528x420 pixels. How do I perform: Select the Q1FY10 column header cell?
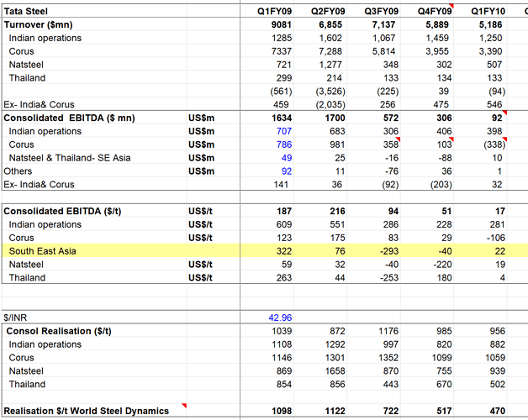(x=488, y=11)
